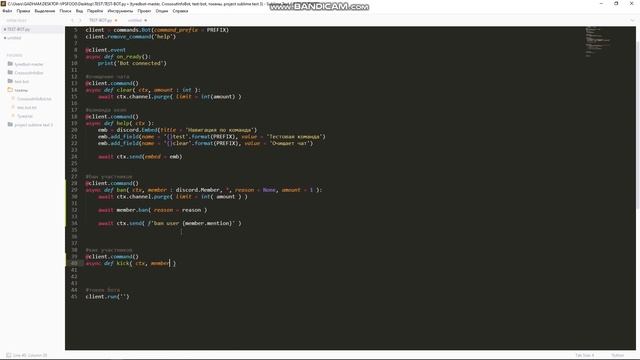This screenshot has height=360, width=640.
Task: Click Sublime Text app icon in title bar
Action: [x=3, y=4]
